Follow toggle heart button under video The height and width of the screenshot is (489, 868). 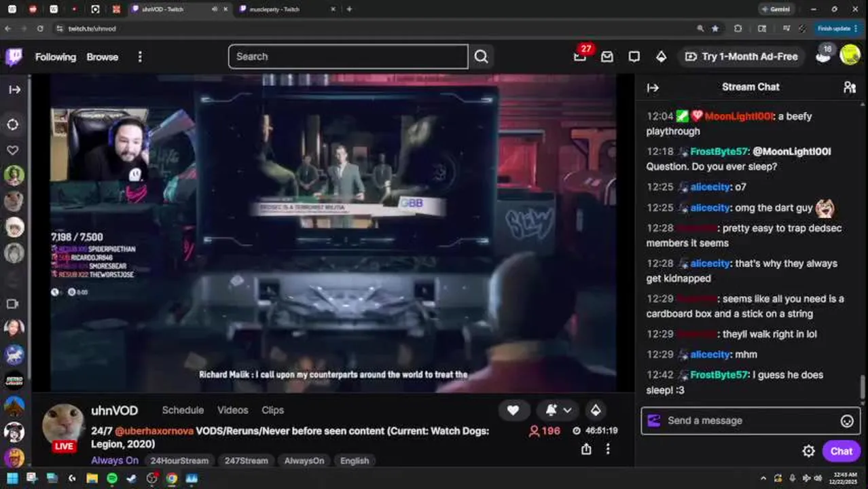513,410
